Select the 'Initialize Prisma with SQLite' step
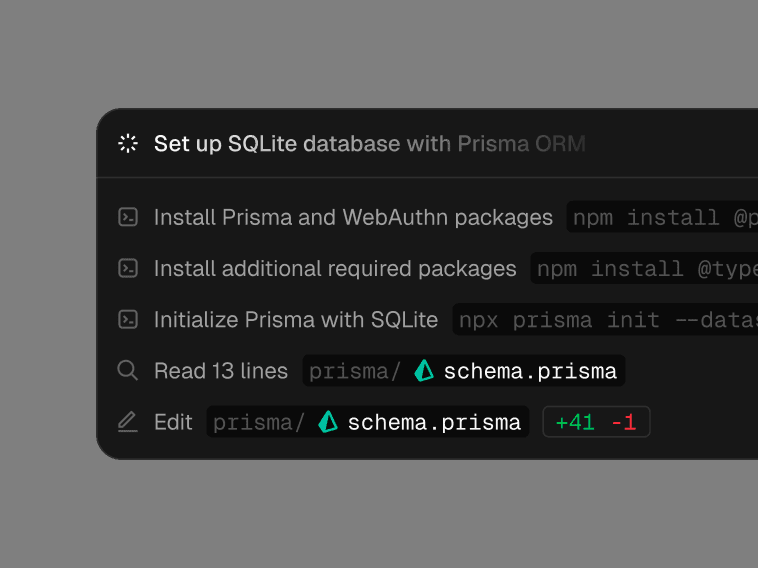Image resolution: width=758 pixels, height=568 pixels. tap(296, 320)
